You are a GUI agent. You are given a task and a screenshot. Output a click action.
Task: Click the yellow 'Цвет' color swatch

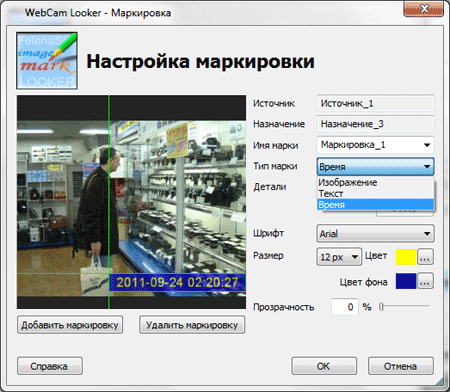coord(406,257)
